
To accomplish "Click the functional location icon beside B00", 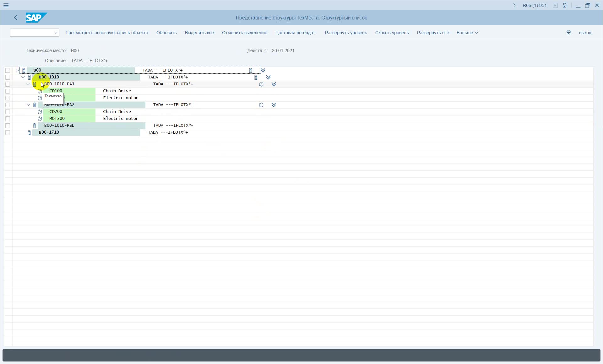I will (24, 70).
